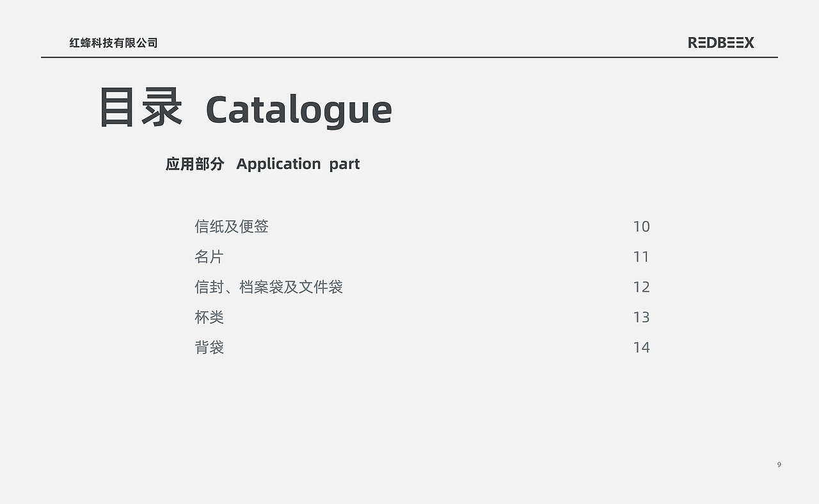Viewport: 819px width, 504px height.
Task: Click the subtitle 应用部分
Action: click(195, 164)
